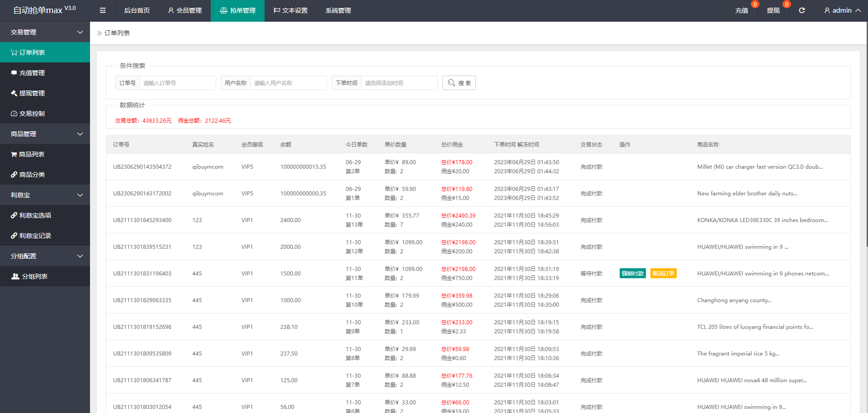
Task: Open 充值管理 in the sidebar
Action: [x=32, y=73]
